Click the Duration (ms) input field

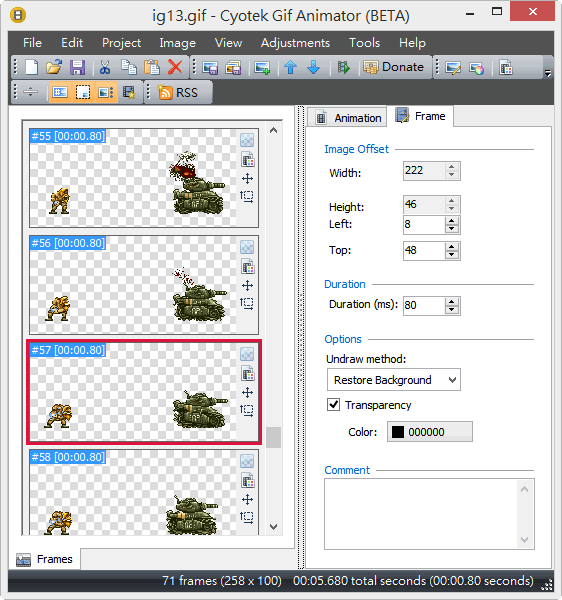[x=424, y=305]
